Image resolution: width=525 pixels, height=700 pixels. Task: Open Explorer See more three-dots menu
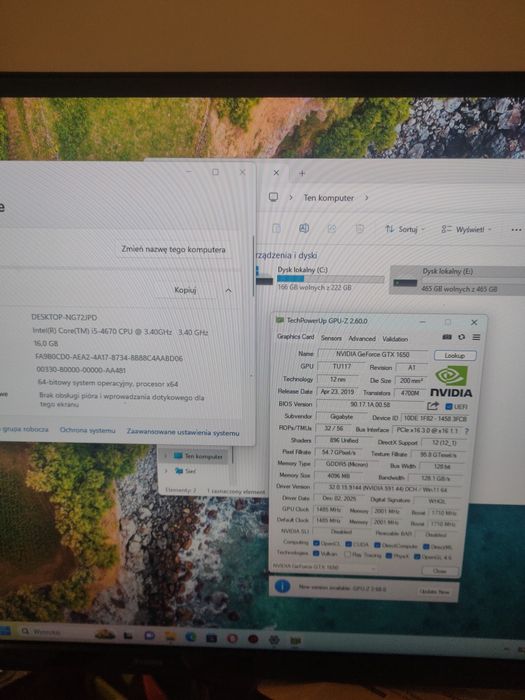click(x=516, y=230)
